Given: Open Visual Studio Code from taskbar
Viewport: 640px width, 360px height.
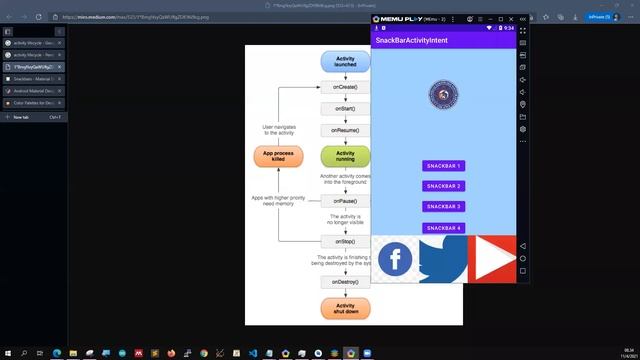Looking at the screenshot, I should tap(253, 353).
